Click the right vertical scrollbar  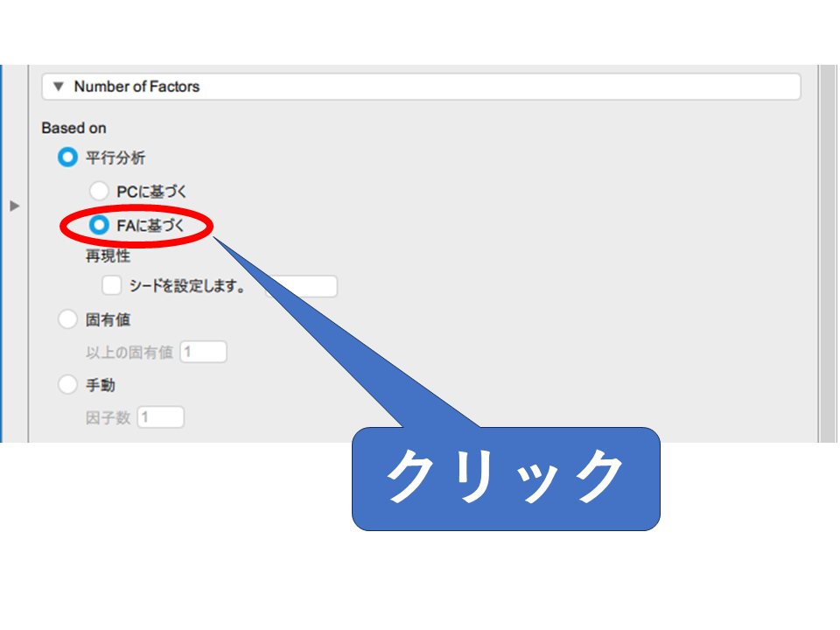(x=826, y=254)
